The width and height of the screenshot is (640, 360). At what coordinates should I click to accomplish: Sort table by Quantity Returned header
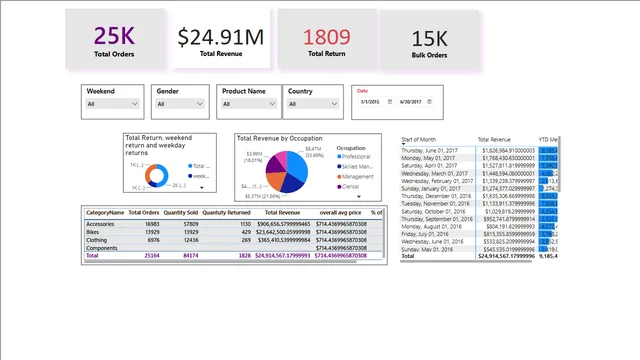(x=226, y=213)
